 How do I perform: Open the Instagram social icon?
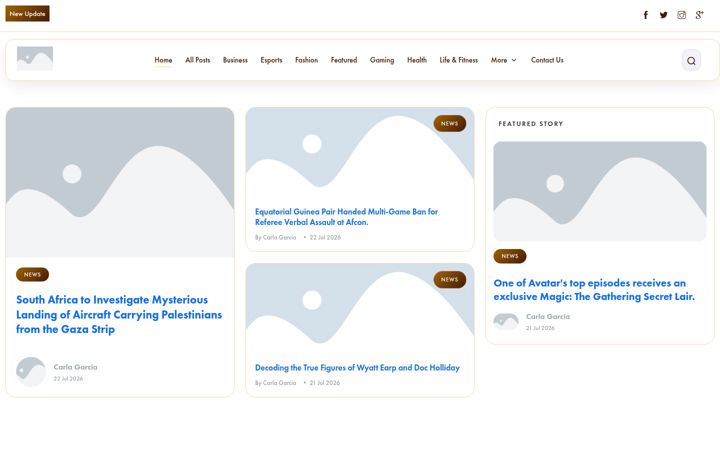681,15
